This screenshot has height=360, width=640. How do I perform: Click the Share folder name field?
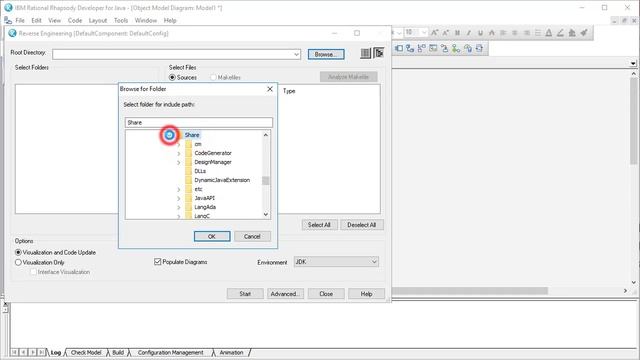198,122
